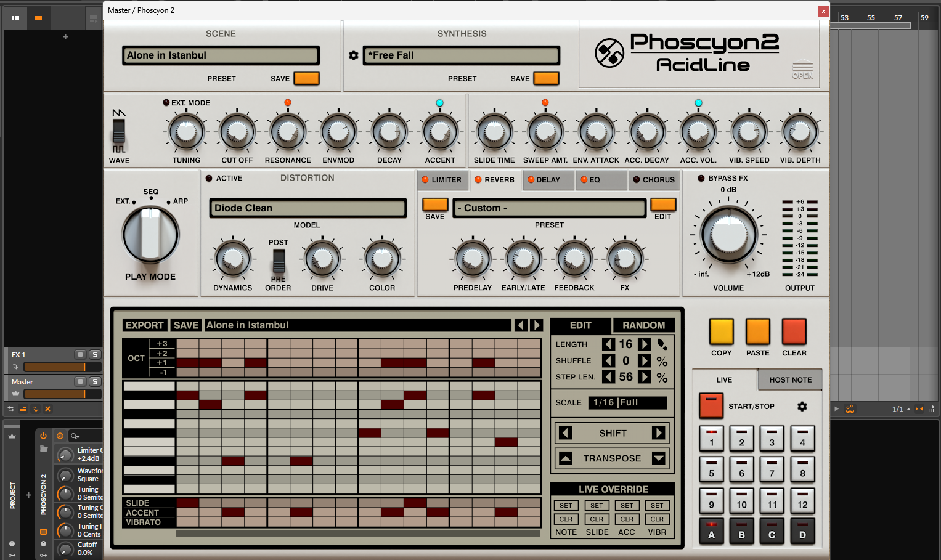
Task: Click the sawtooth wave symbol
Action: [x=119, y=113]
